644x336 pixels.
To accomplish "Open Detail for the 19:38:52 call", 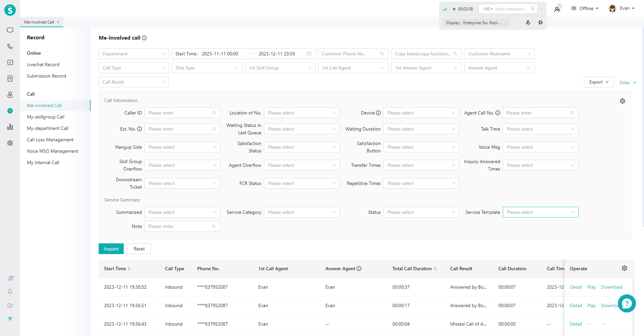I will coord(576,287).
